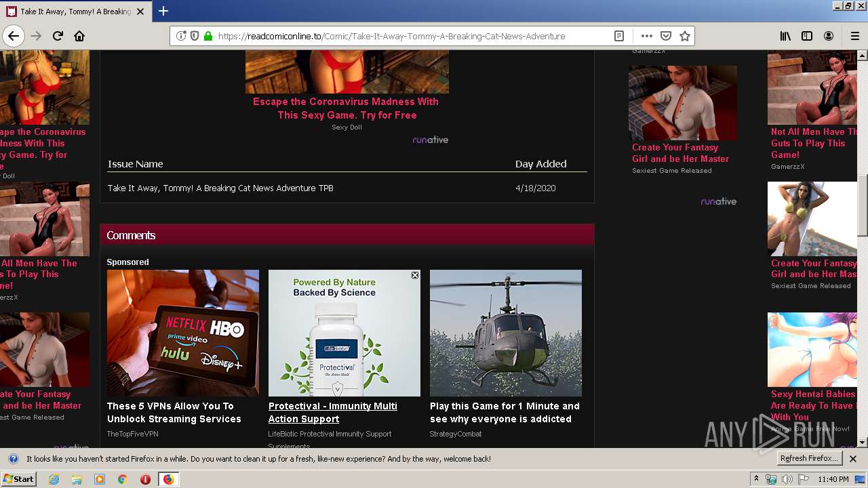Open Windows Explorer folder in taskbar
This screenshot has width=868, height=488.
click(x=77, y=479)
